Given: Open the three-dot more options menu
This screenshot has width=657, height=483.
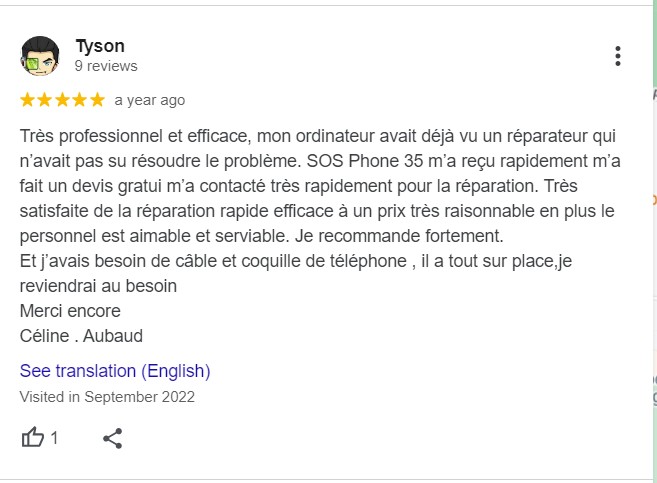Looking at the screenshot, I should coord(618,56).
